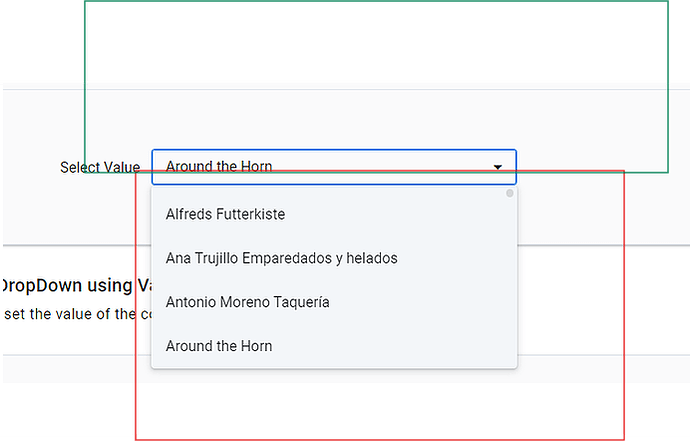The width and height of the screenshot is (690, 441).
Task: Click the Select Value label
Action: [100, 167]
